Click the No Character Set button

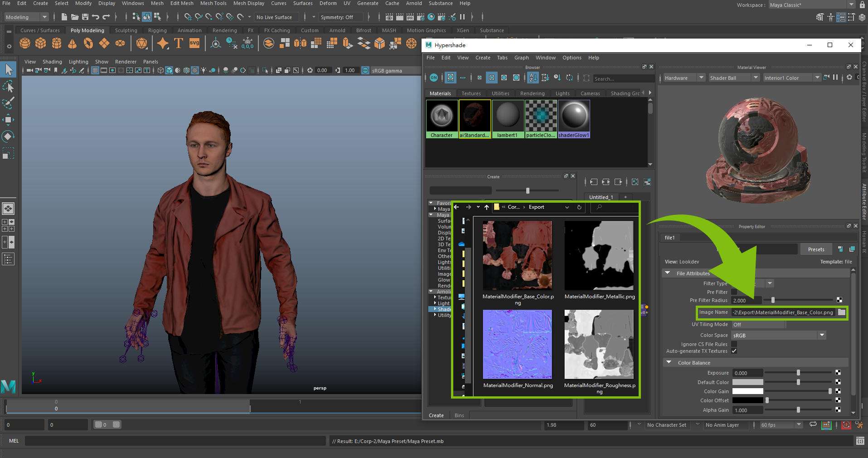coord(666,425)
